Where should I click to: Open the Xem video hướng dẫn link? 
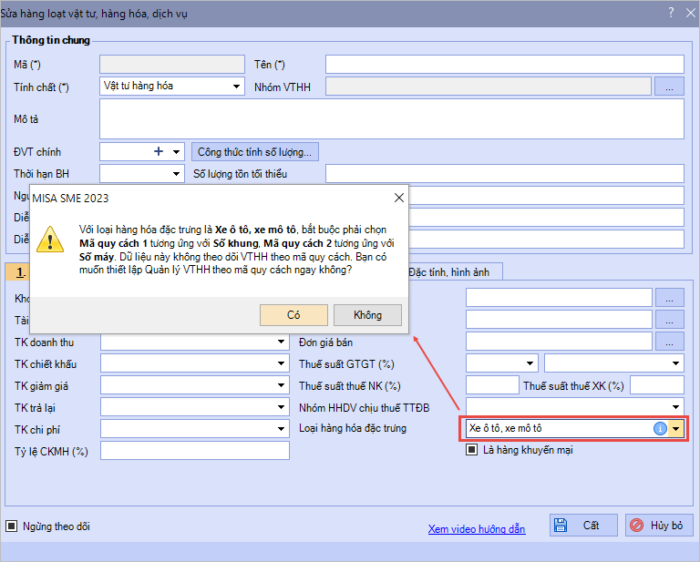tap(476, 529)
